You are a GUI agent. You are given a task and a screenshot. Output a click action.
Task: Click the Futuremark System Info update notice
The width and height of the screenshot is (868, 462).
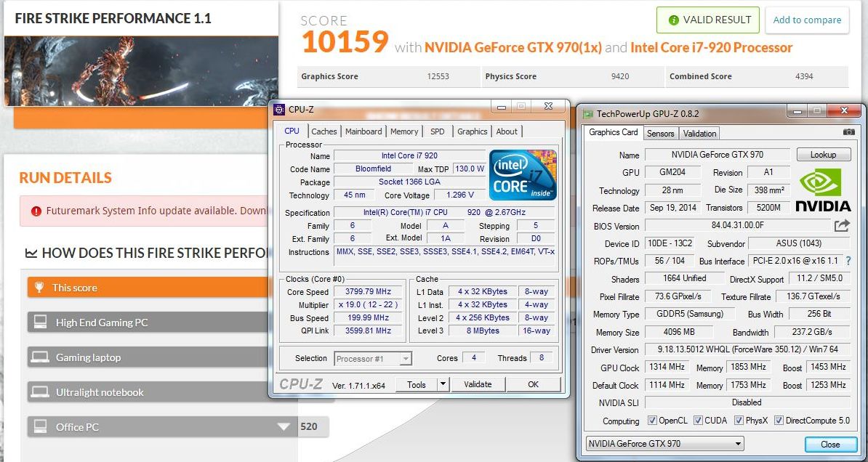145,211
